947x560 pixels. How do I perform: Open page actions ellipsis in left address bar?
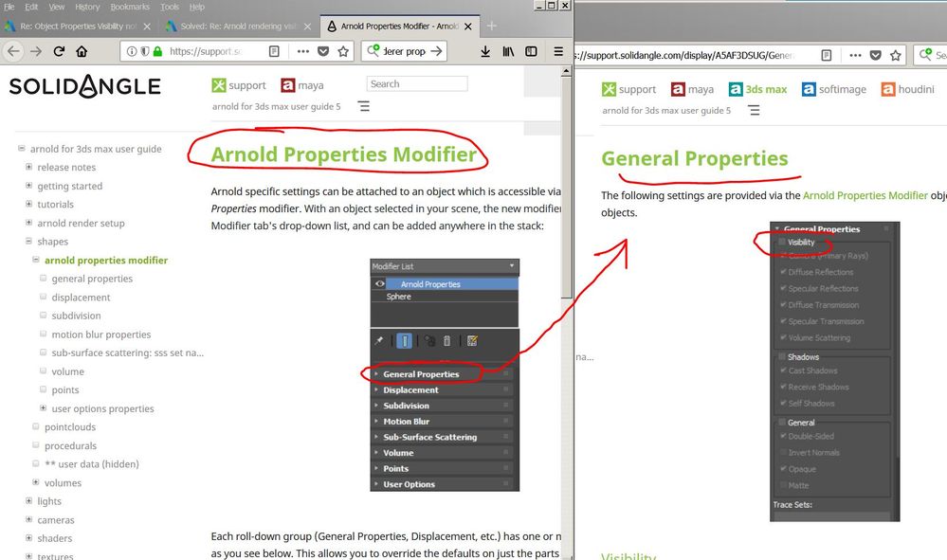pos(302,51)
